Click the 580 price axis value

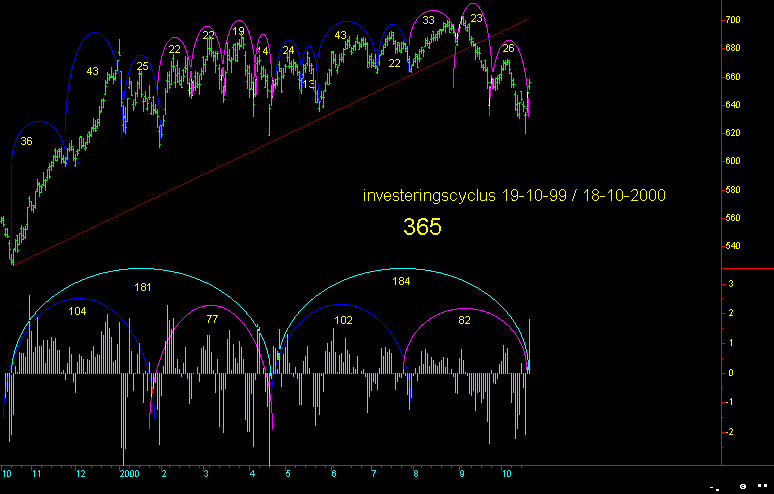(x=733, y=190)
